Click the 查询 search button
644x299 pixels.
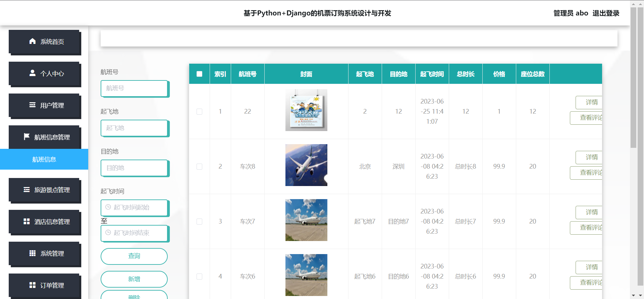click(134, 256)
